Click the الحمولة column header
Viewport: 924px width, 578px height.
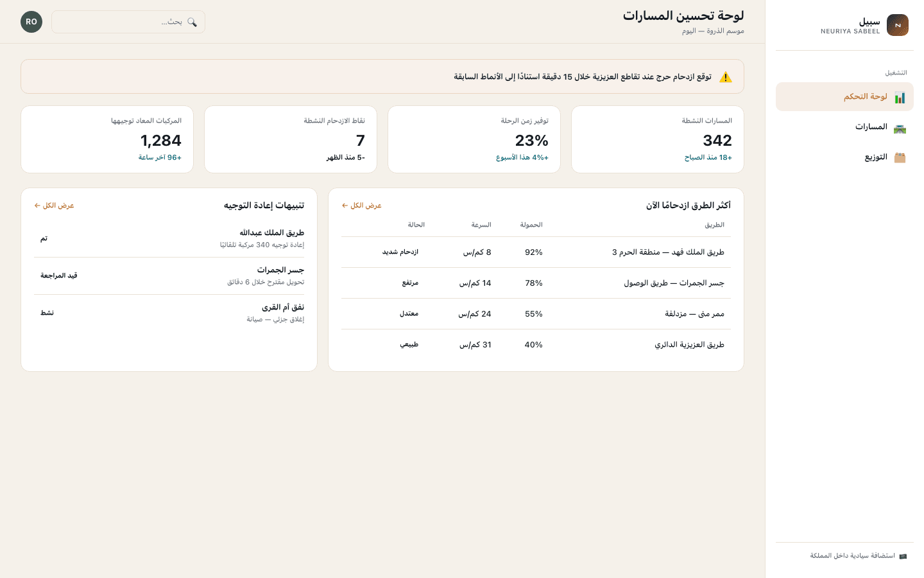(x=531, y=225)
